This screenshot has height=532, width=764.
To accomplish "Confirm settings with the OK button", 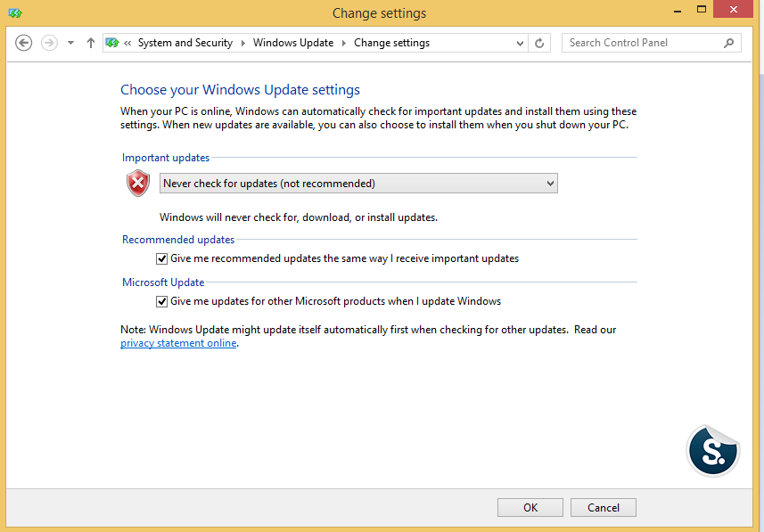I will click(530, 507).
